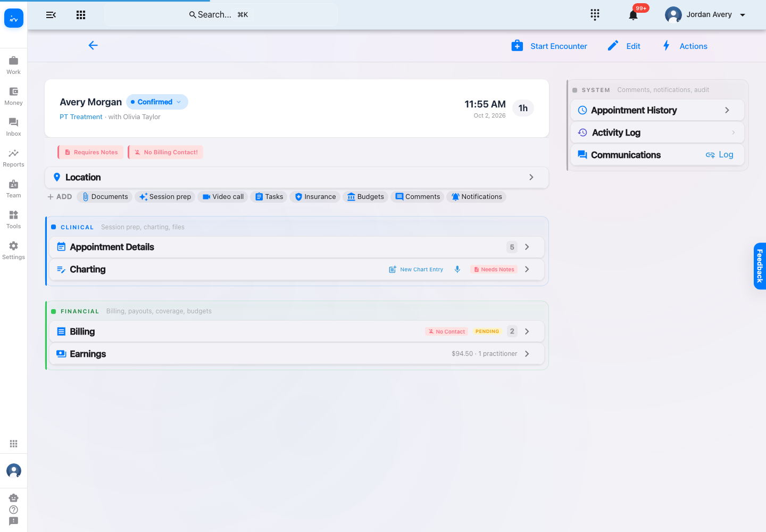Open the Feedback side tab
Viewport: 766px width, 532px height.
pyautogui.click(x=760, y=266)
